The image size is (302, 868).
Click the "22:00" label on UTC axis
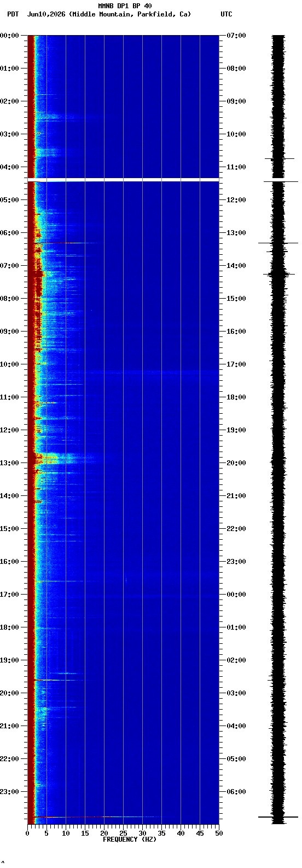236,529
